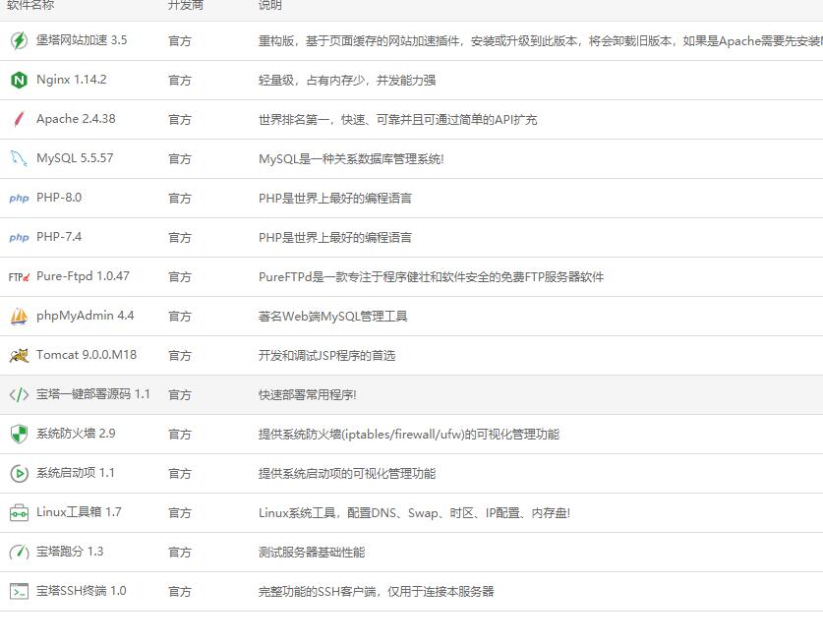The height and width of the screenshot is (644, 823).
Task: Select 宝塔SSH终端 1.0 software name
Action: point(81,591)
